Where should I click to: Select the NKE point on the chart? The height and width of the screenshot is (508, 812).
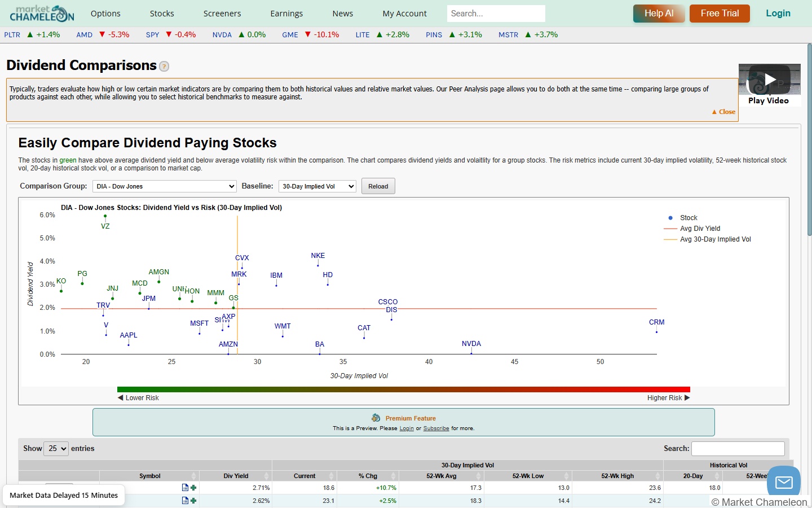pyautogui.click(x=318, y=265)
